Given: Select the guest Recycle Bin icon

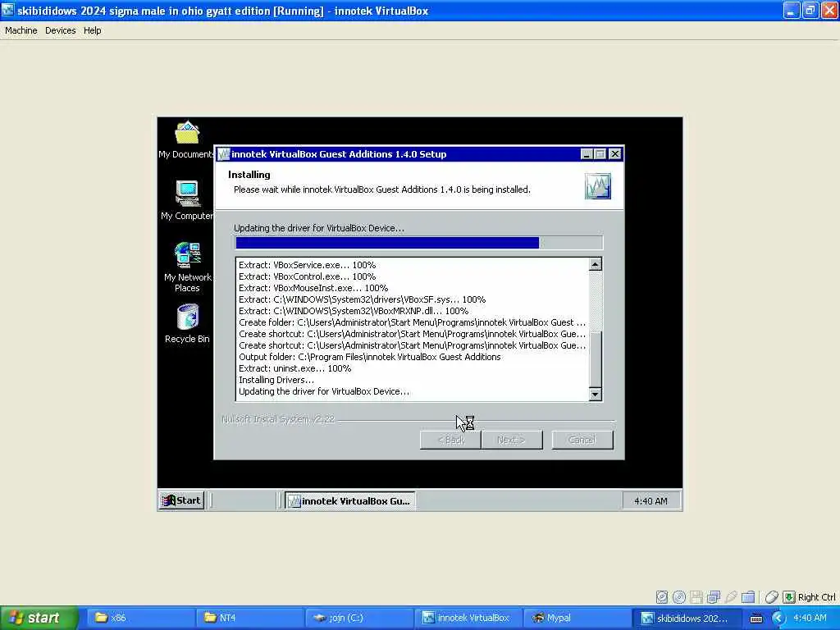Looking at the screenshot, I should pos(187,323).
